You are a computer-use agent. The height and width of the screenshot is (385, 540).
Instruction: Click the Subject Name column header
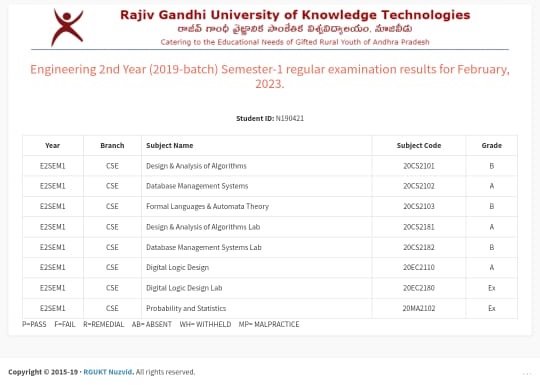pyautogui.click(x=169, y=145)
